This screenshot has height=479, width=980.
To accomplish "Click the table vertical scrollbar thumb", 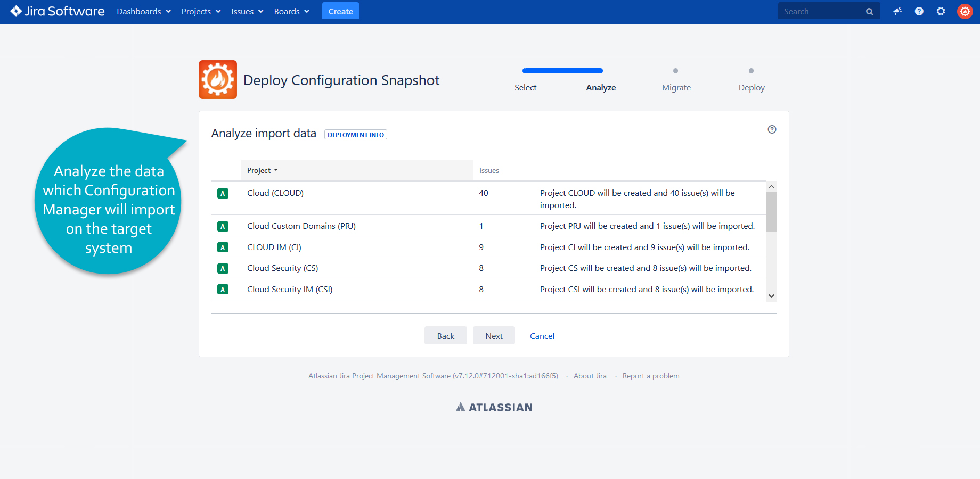I will click(x=771, y=212).
